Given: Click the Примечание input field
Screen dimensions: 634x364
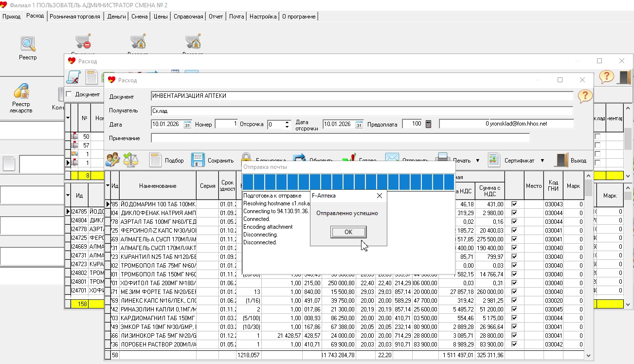Looking at the screenshot, I should pos(340,138).
